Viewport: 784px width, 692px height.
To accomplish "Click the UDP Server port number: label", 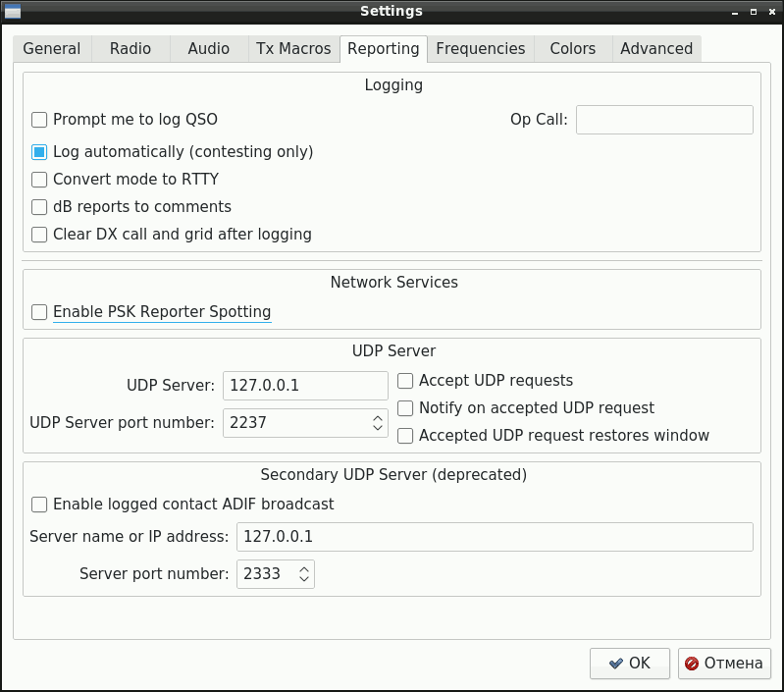I will 122,423.
